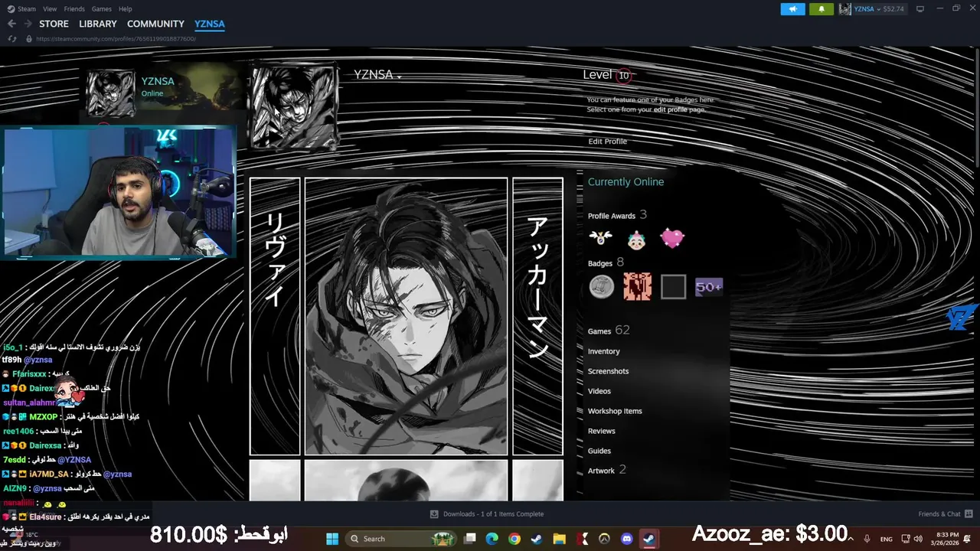Click the clown face profile award icon
Screen dimensions: 980x551
pos(636,238)
